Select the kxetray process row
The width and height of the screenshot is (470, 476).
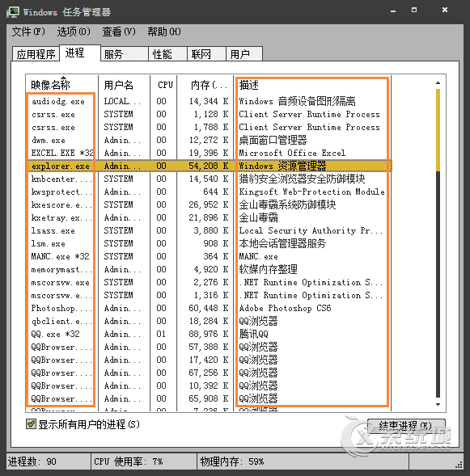[x=209, y=217]
